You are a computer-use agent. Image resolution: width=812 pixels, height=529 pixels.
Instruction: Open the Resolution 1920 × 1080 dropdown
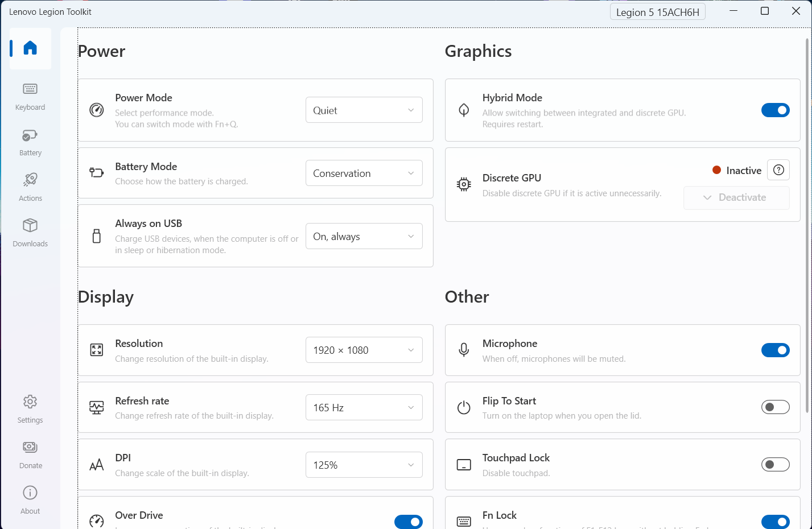click(364, 350)
